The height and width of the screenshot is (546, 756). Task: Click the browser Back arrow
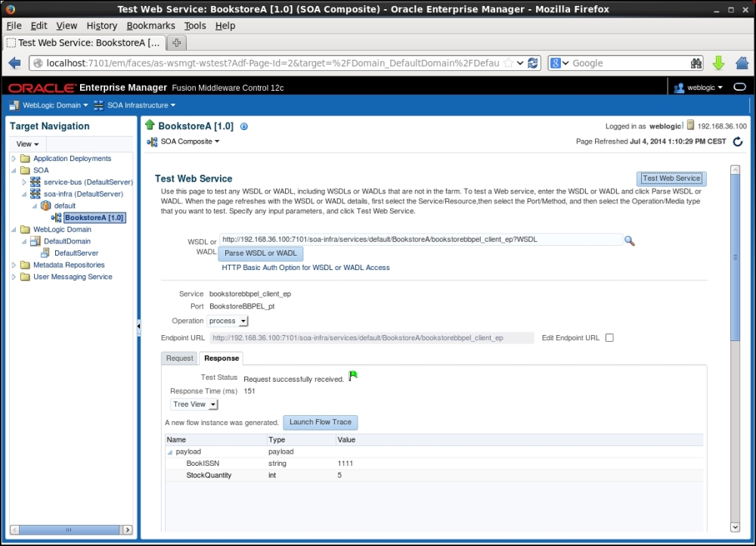[x=14, y=64]
